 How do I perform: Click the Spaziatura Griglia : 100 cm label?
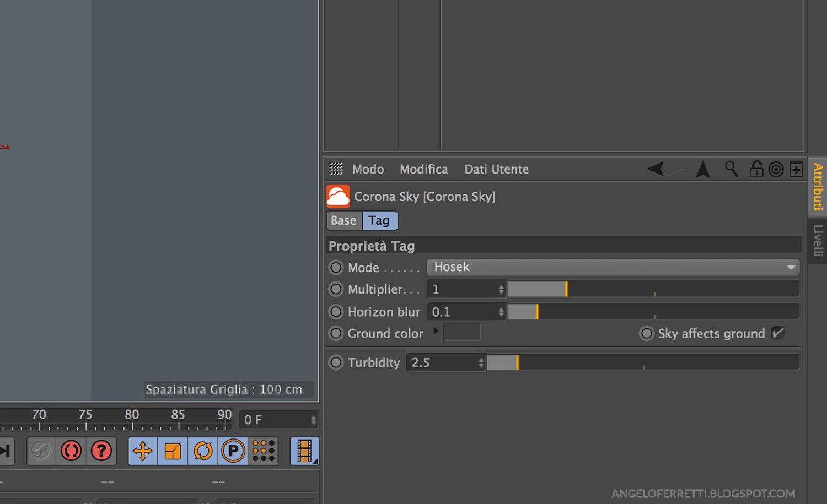pyautogui.click(x=224, y=389)
